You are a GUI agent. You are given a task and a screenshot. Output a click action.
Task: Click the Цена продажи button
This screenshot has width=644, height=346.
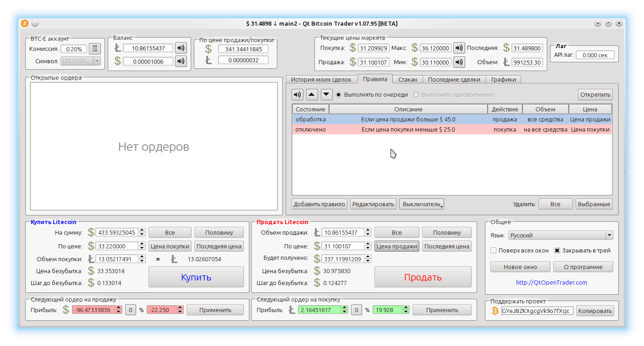pos(397,246)
